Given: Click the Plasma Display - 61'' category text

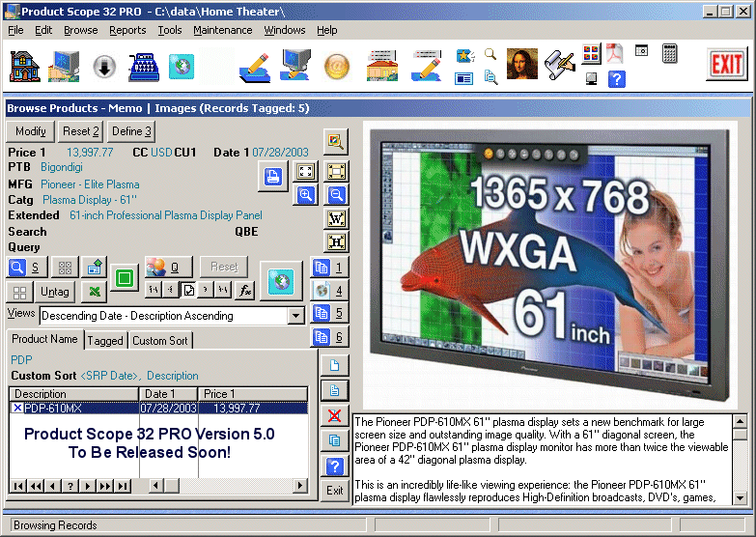Looking at the screenshot, I should pos(90,200).
